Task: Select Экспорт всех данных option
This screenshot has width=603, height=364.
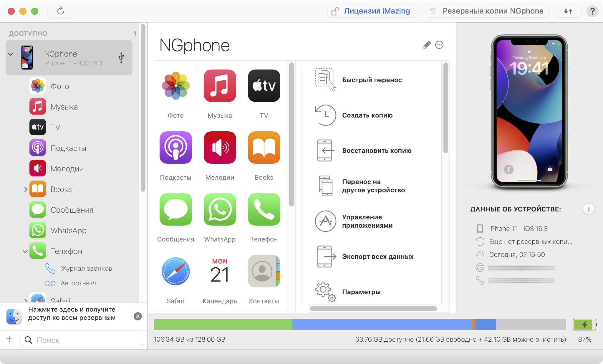Action: click(x=378, y=256)
